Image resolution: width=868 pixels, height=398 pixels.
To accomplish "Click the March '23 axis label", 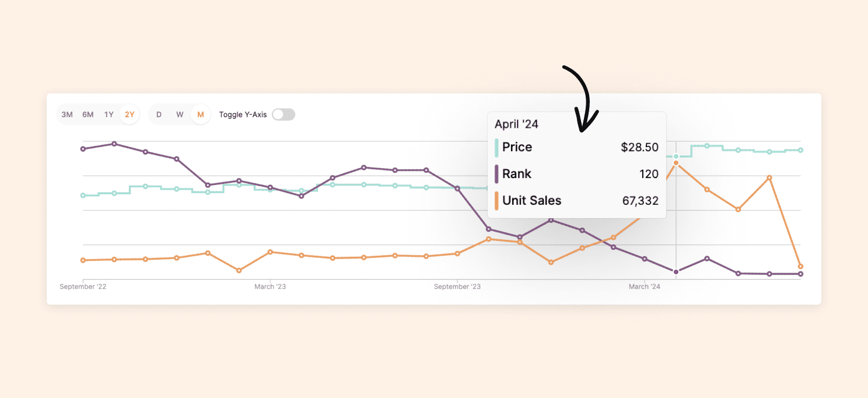I will (x=270, y=287).
